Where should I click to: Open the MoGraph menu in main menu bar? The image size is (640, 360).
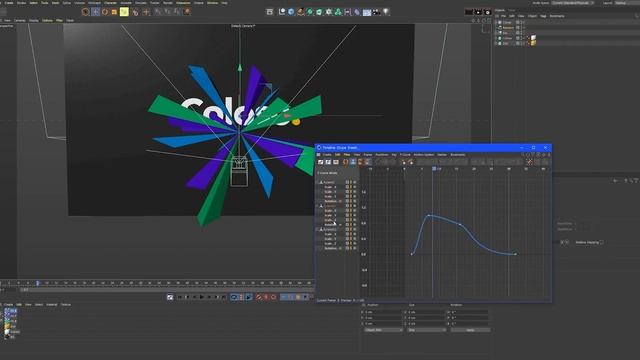94,2
